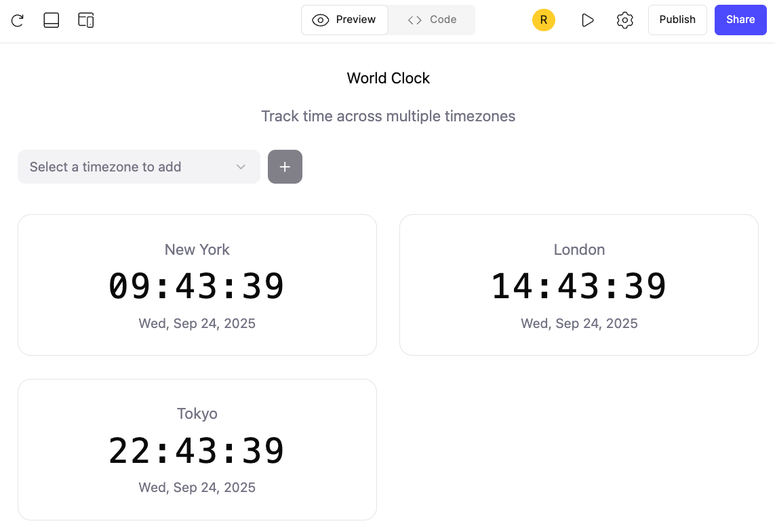This screenshot has width=775, height=532.
Task: Click the Tokyo time 22:43:39
Action: (x=197, y=451)
